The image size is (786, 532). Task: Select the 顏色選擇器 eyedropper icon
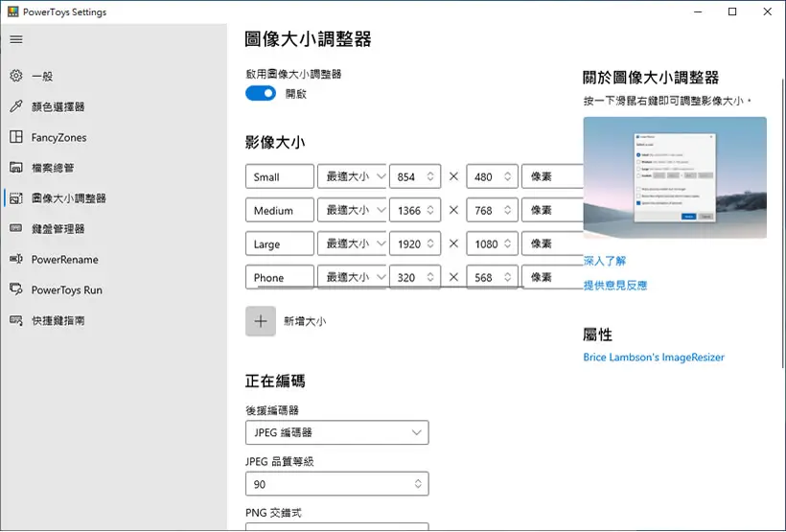click(x=16, y=106)
